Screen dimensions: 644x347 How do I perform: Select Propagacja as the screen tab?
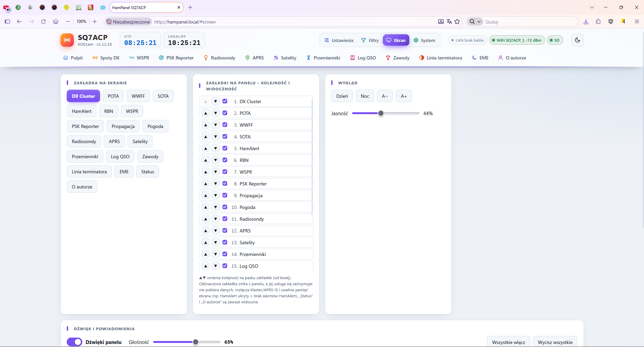tap(123, 126)
